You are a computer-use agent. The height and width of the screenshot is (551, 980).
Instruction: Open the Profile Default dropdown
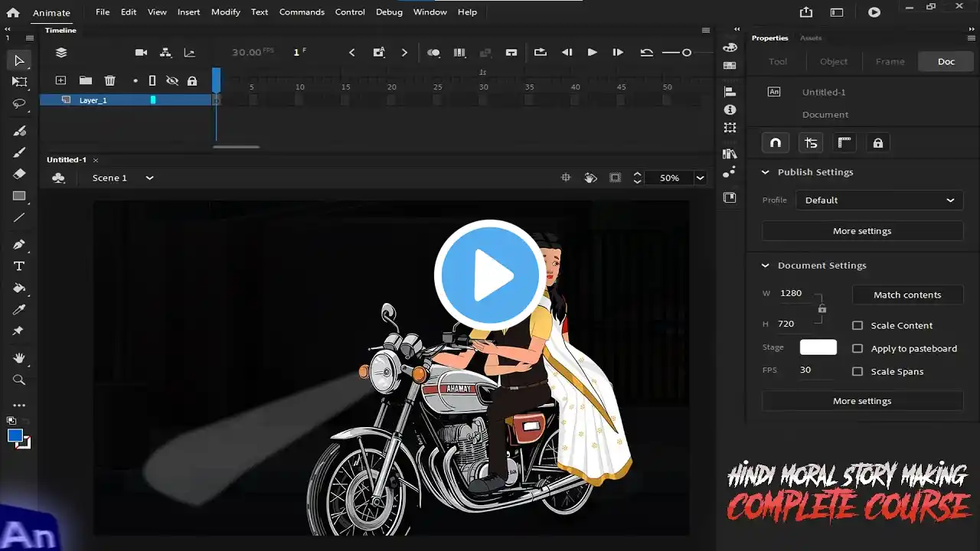pyautogui.click(x=877, y=201)
